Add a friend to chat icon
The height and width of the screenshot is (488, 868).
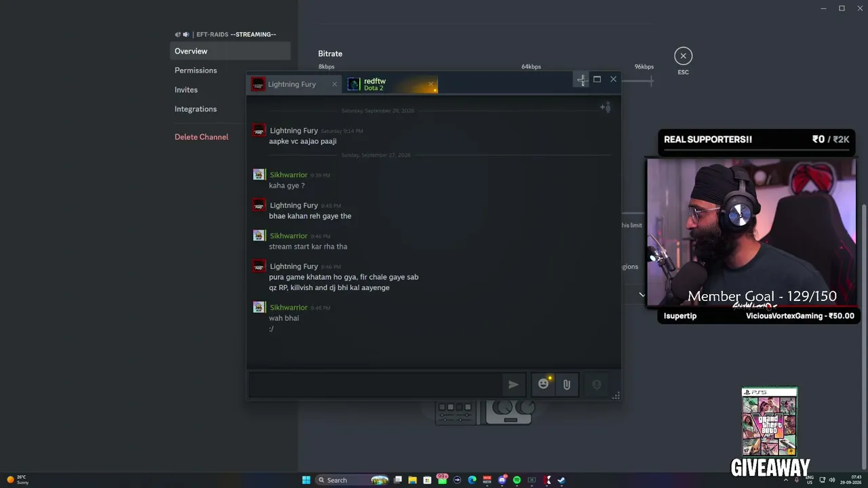tap(606, 107)
